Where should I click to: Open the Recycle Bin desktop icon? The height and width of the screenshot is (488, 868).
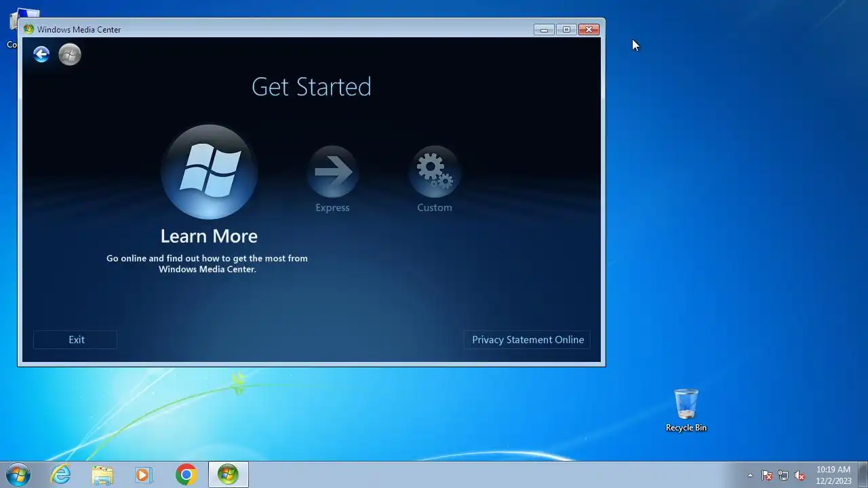pyautogui.click(x=686, y=410)
